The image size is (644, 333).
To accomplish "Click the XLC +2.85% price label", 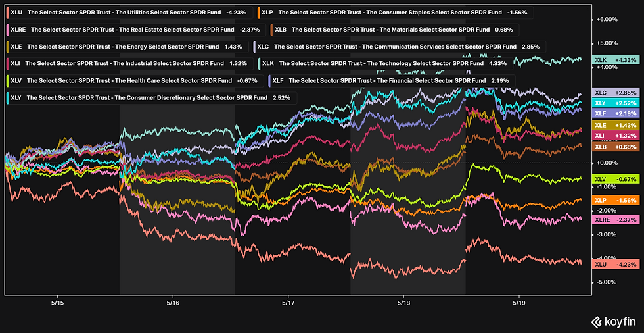I will click(x=616, y=93).
